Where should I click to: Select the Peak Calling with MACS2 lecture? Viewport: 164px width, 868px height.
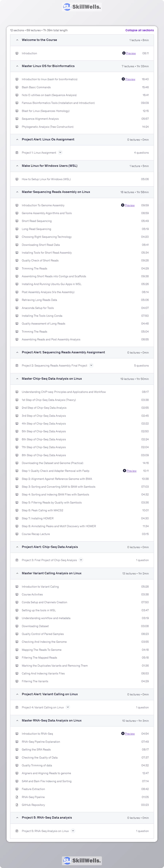coord(42,510)
